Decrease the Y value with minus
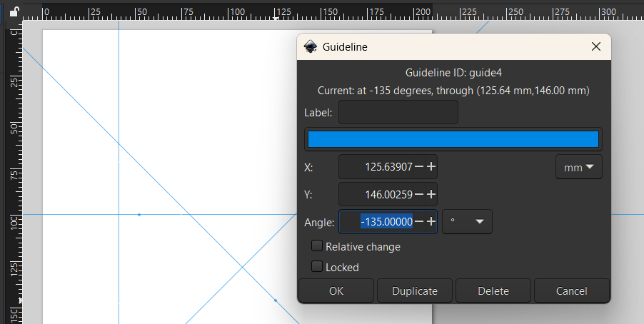Viewport: 644px width, 324px height. [419, 194]
